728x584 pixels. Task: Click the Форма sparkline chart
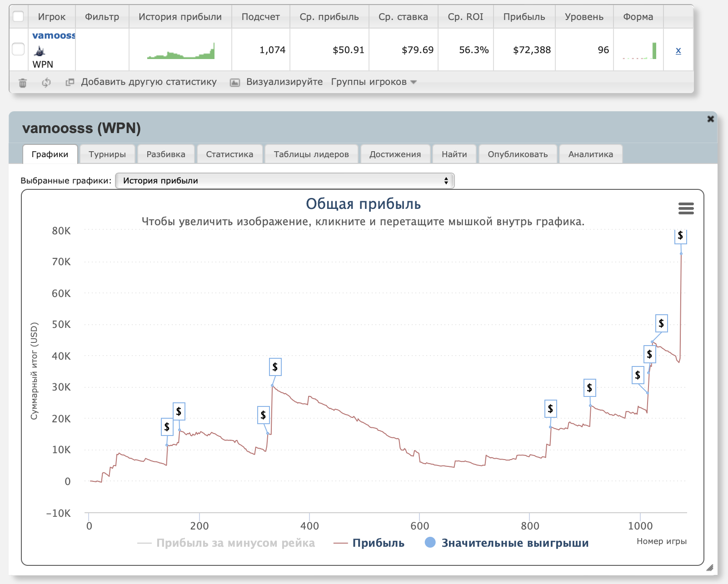tap(639, 51)
